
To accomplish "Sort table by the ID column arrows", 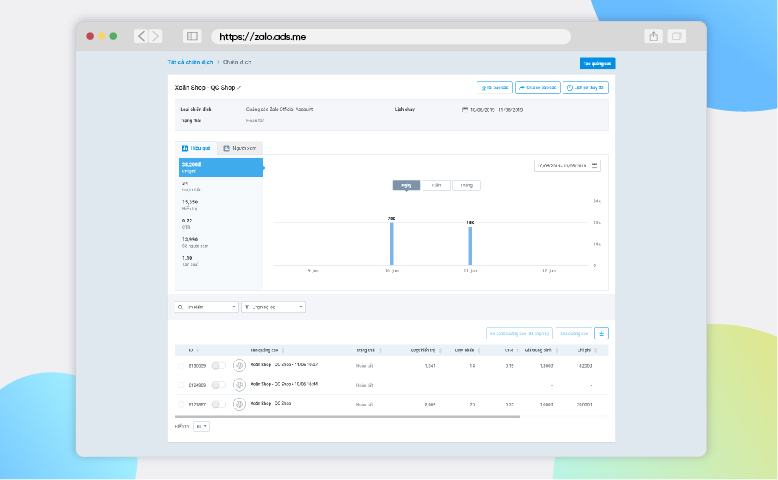I will tap(198, 350).
